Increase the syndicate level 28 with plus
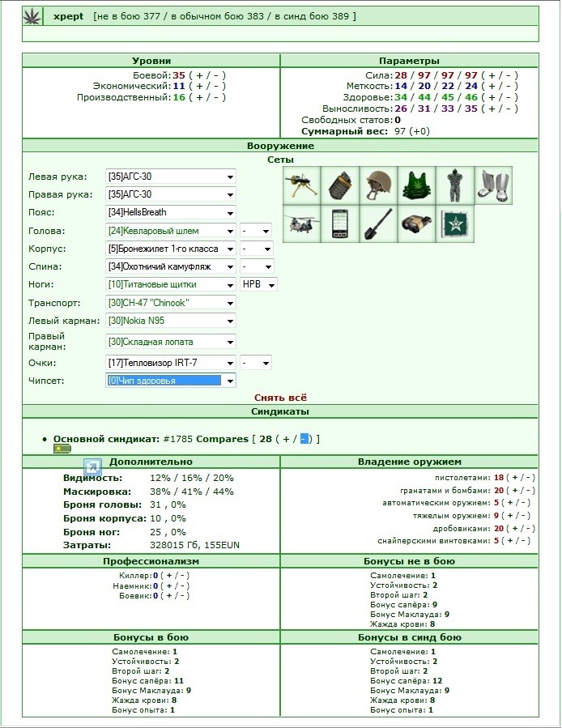The height and width of the screenshot is (728, 562). pos(287,439)
